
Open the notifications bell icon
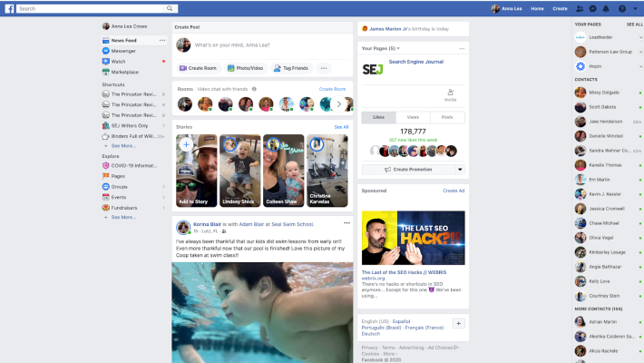pyautogui.click(x=605, y=8)
